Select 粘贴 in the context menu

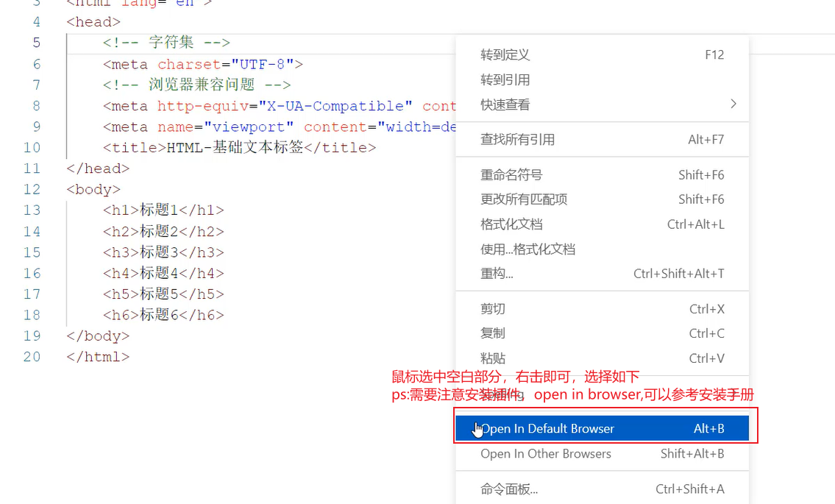(602, 358)
